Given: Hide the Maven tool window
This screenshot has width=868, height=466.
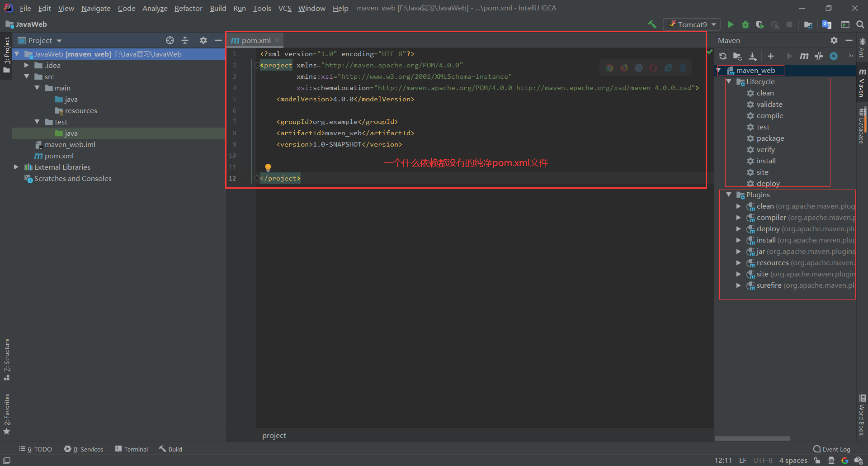Looking at the screenshot, I should point(849,40).
